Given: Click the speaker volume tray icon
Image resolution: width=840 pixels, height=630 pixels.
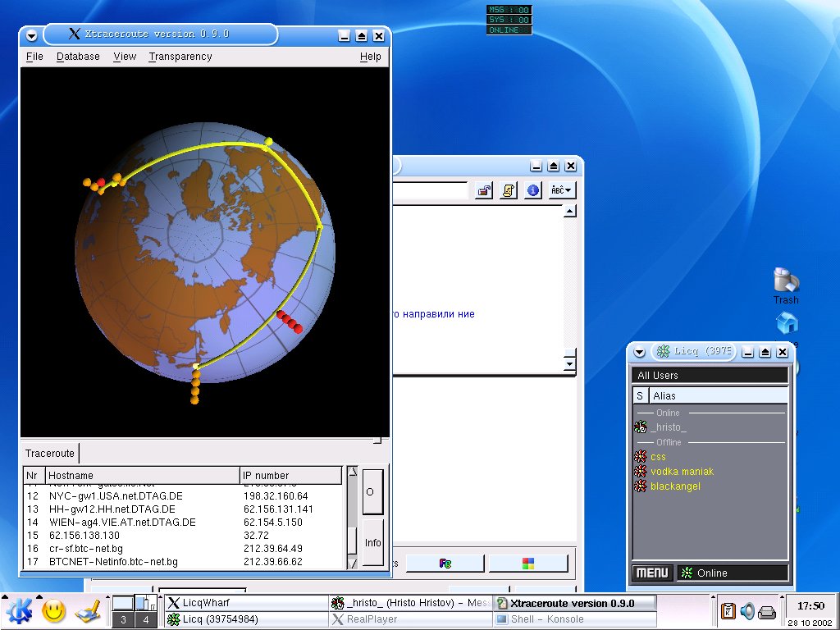Looking at the screenshot, I should (x=747, y=611).
